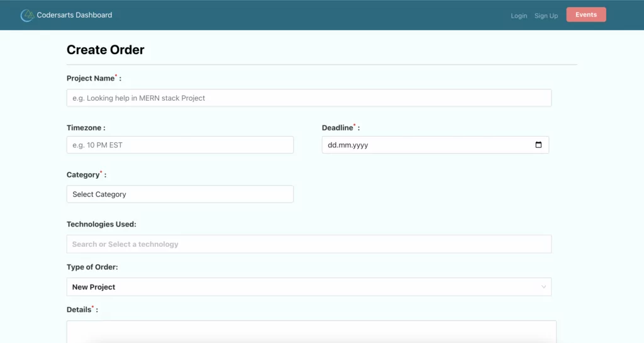Open the Deadline calendar picker icon

(x=538, y=145)
